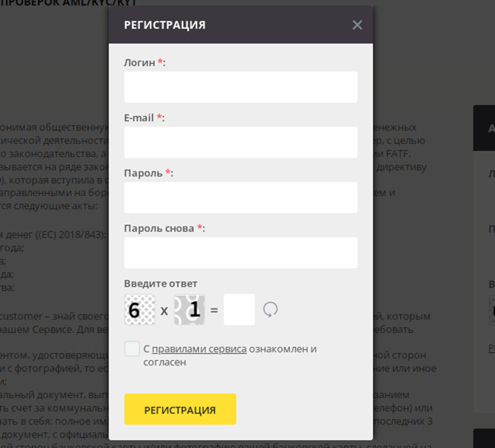
Task: Click the captcha image showing digit 1
Action: pos(190,310)
